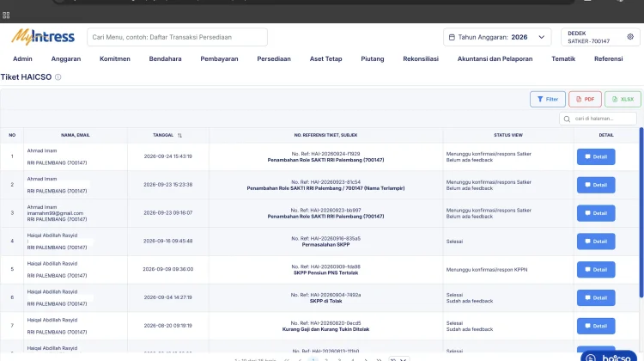This screenshot has width=644, height=361.
Task: Click the calendar icon beside Tahun Anggaran
Action: click(x=452, y=37)
